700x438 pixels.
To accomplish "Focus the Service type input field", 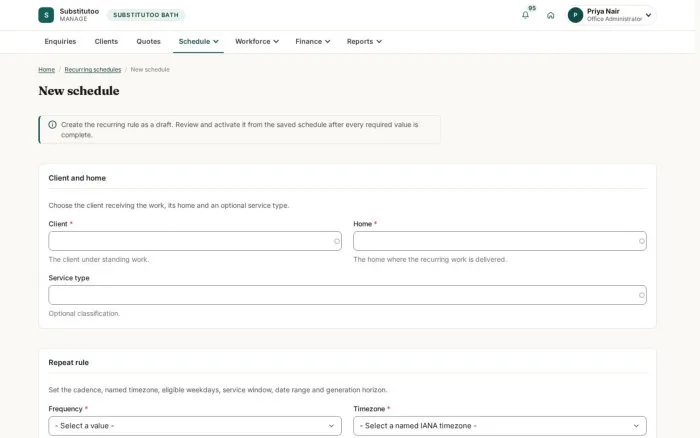I will (347, 295).
